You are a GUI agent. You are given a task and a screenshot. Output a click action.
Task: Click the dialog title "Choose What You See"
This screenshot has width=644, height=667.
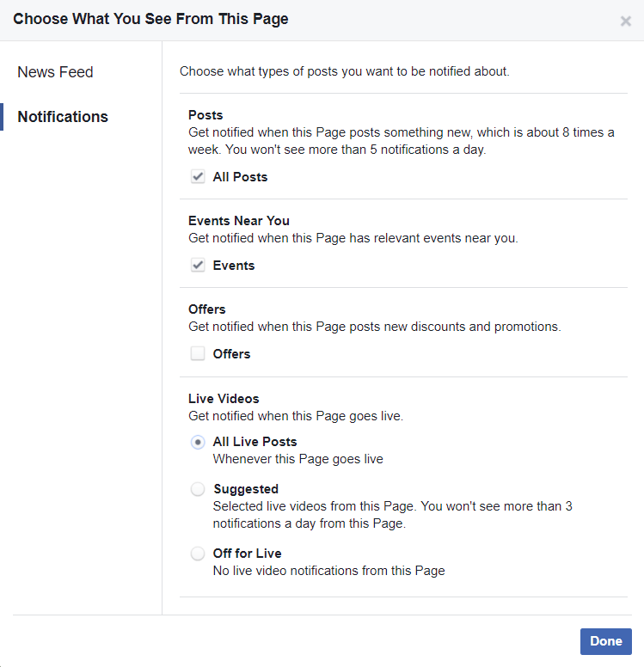pos(150,19)
